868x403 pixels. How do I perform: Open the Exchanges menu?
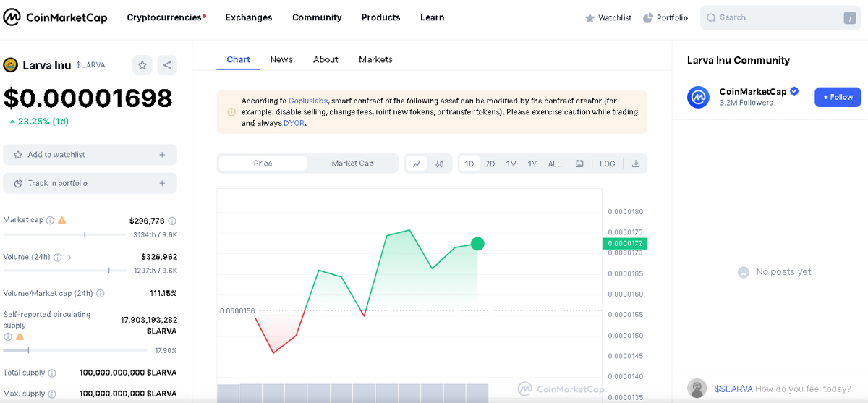249,17
